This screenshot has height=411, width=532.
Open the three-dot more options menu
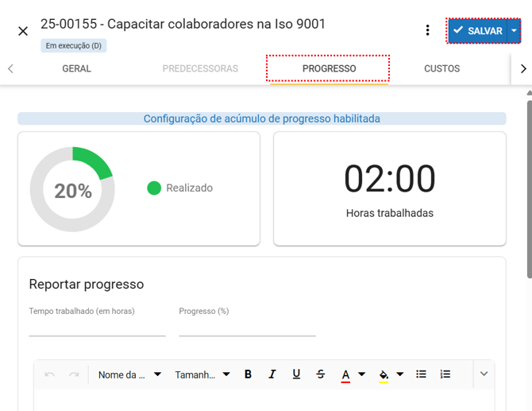tap(427, 31)
